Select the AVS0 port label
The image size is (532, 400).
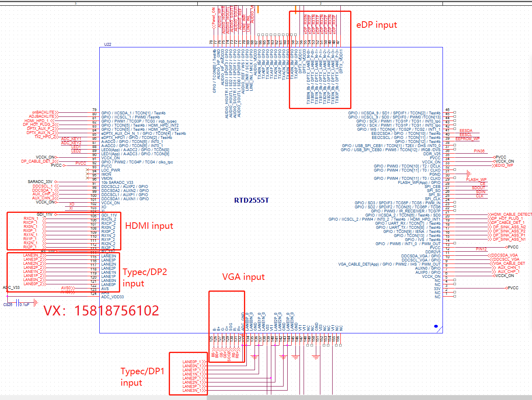point(65,288)
